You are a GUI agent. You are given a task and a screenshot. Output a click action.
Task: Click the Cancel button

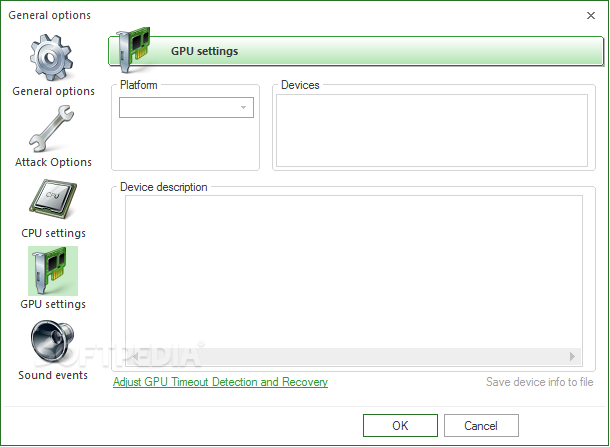click(481, 425)
